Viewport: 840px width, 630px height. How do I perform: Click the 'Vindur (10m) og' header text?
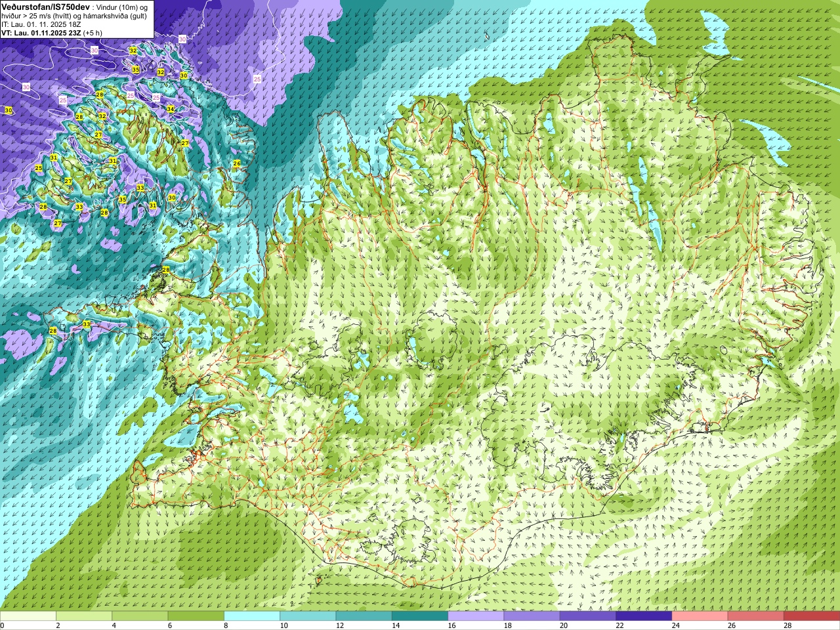(x=122, y=7)
